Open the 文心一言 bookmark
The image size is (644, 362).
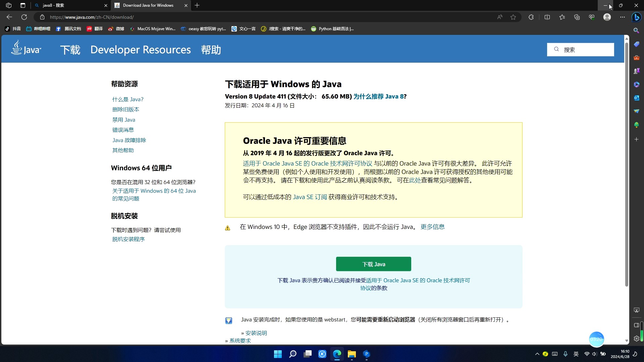point(244,29)
